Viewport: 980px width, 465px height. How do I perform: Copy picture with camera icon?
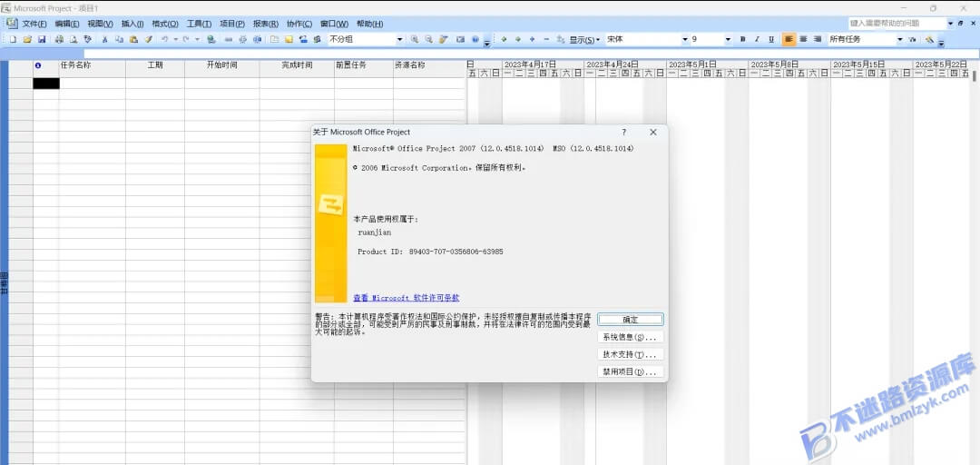(461, 39)
